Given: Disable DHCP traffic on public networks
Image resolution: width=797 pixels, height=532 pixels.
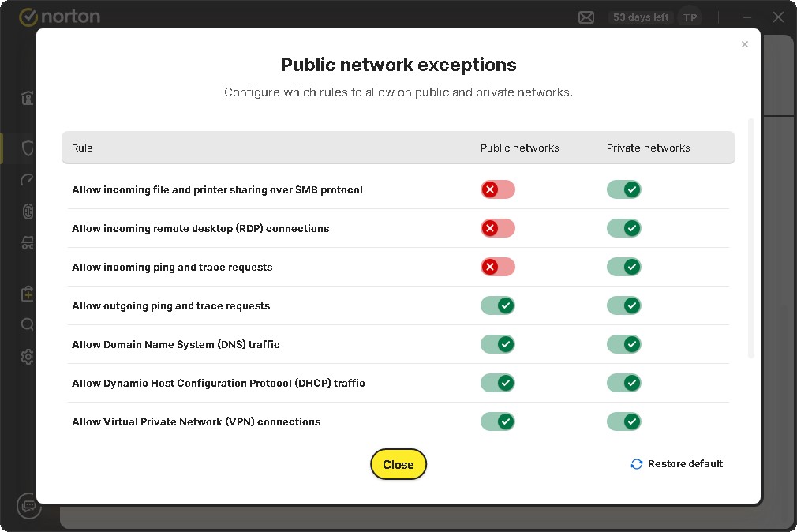Looking at the screenshot, I should [x=497, y=383].
